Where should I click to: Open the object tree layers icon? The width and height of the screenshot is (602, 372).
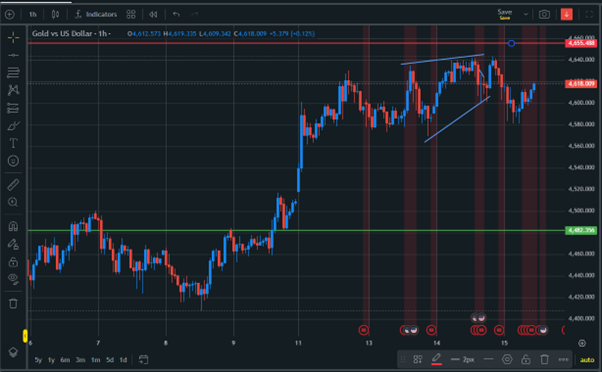13,352
